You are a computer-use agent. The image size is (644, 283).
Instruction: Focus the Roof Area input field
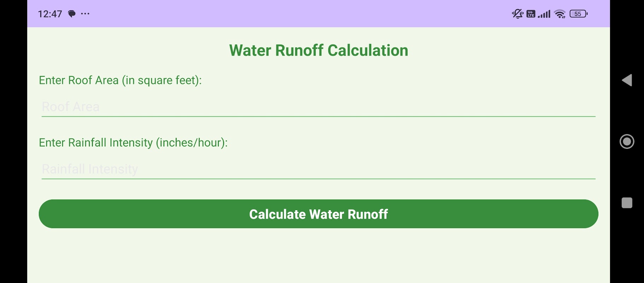(x=318, y=107)
